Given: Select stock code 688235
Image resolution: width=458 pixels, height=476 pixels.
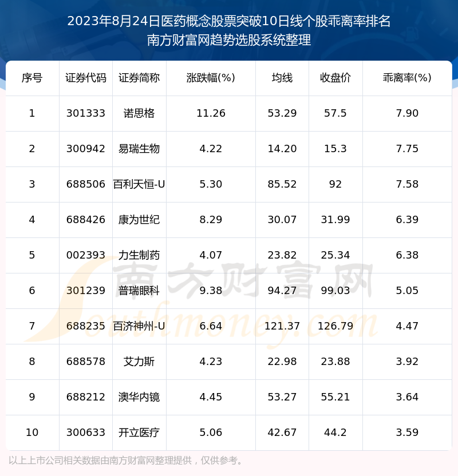Looking at the screenshot, I should pos(86,326).
